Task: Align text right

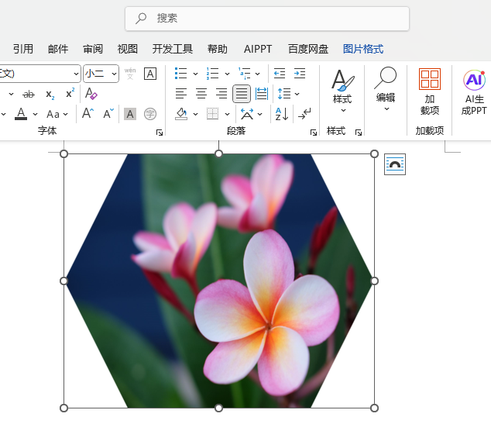Action: (x=221, y=94)
